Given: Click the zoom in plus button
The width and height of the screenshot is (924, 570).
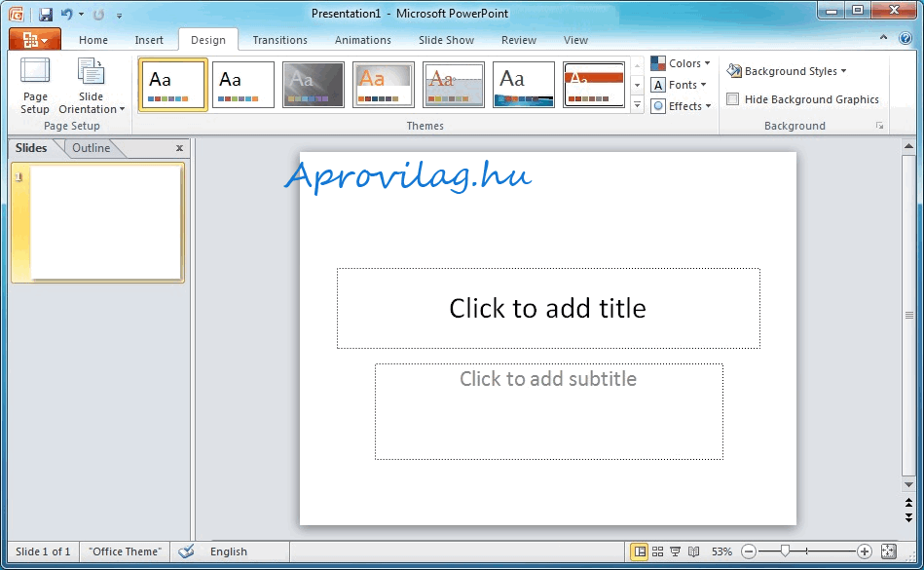Looking at the screenshot, I should click(864, 551).
